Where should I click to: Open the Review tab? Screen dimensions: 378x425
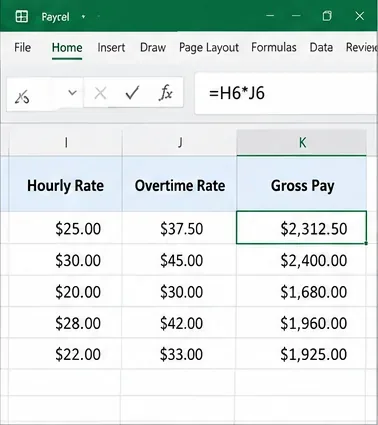(x=361, y=47)
